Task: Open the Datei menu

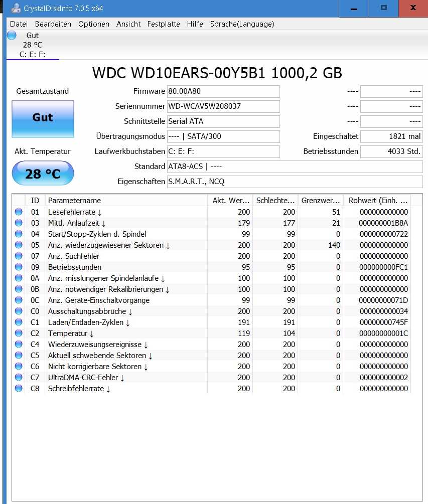Action: pyautogui.click(x=19, y=24)
